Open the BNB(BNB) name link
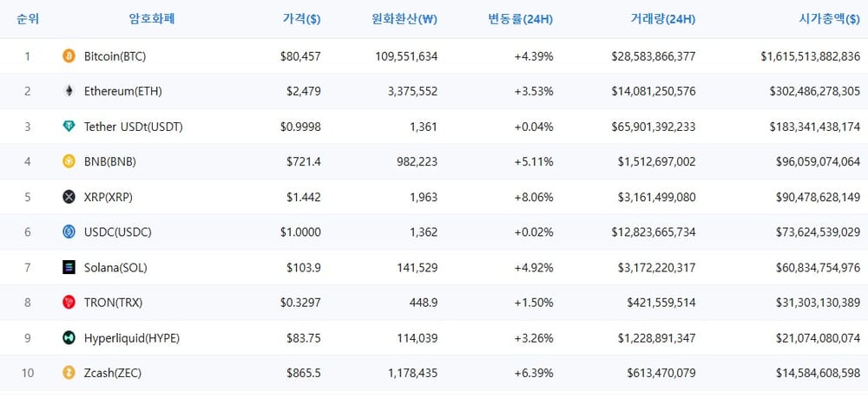868x398 pixels. (x=110, y=162)
